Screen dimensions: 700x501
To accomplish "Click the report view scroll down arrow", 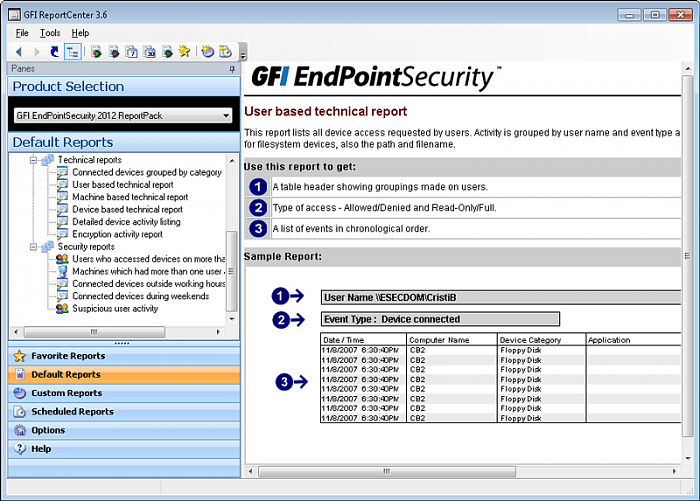I will [688, 459].
